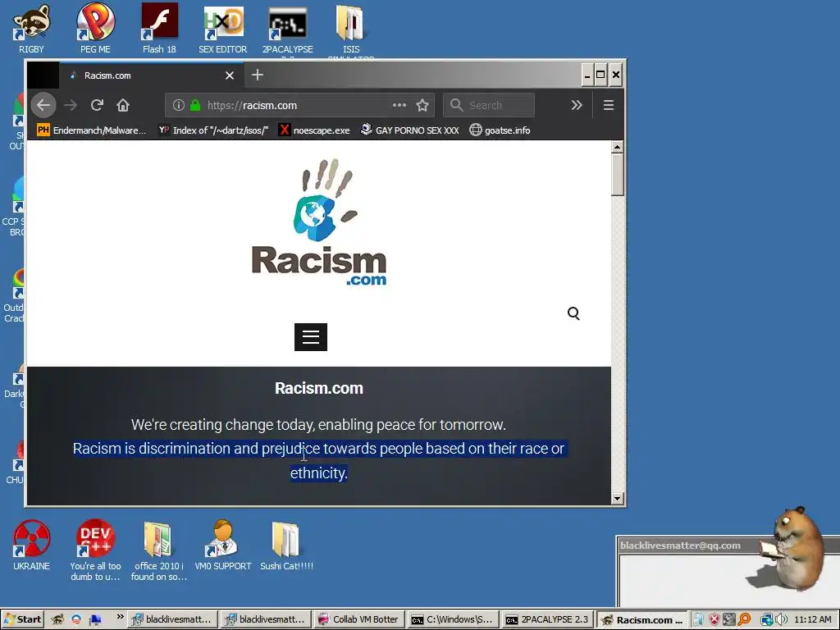
Task: Go to the browser home page
Action: tap(123, 105)
